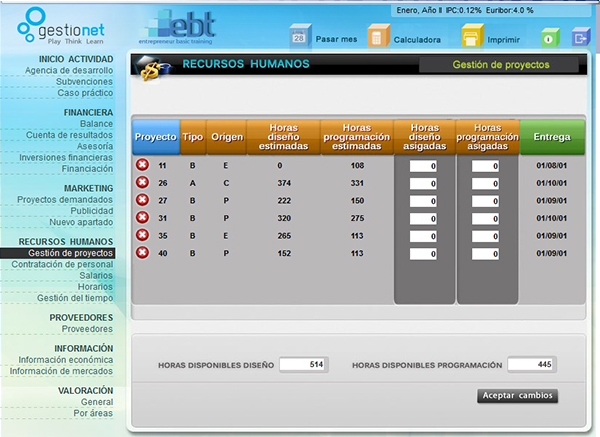Open General valuation page

(97, 402)
